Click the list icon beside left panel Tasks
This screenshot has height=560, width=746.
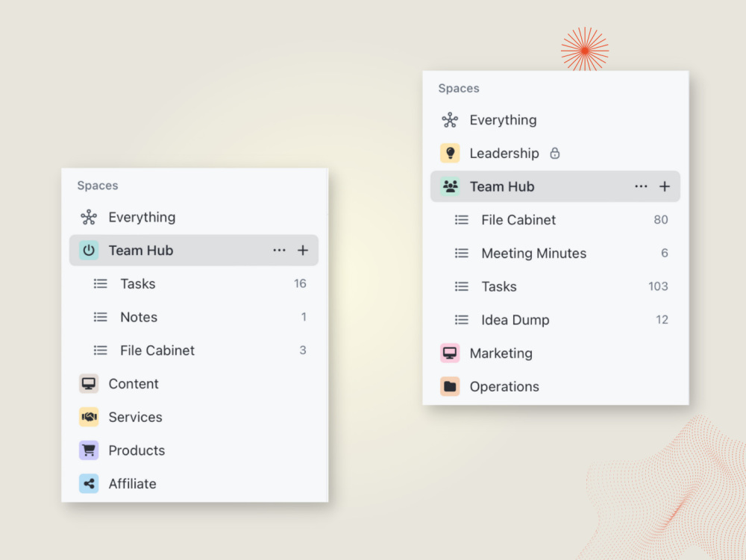(x=101, y=284)
